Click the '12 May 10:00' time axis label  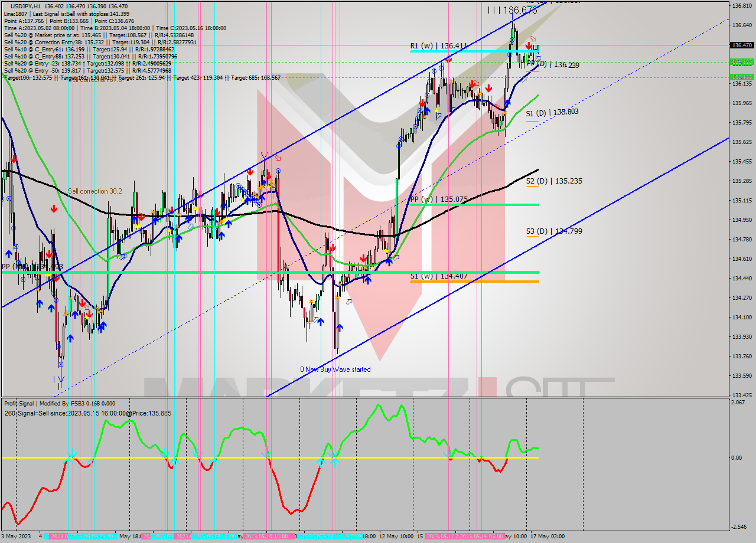click(396, 537)
